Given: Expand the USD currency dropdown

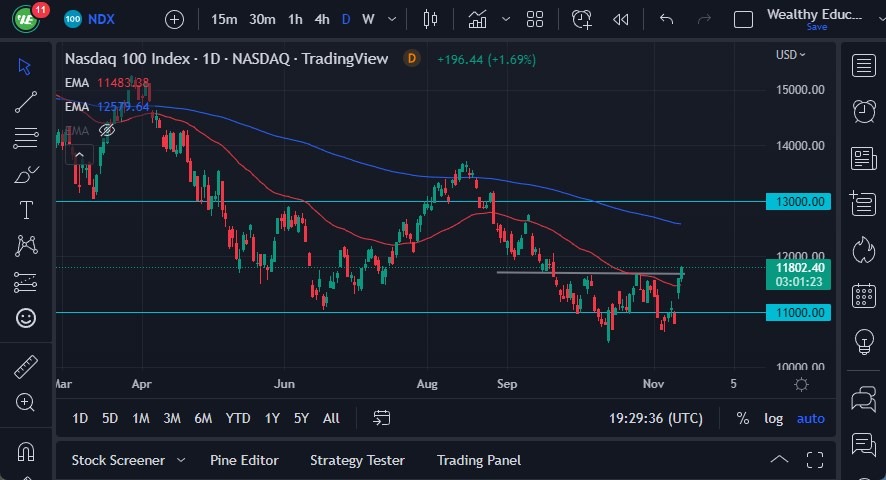Looking at the screenshot, I should (x=793, y=55).
